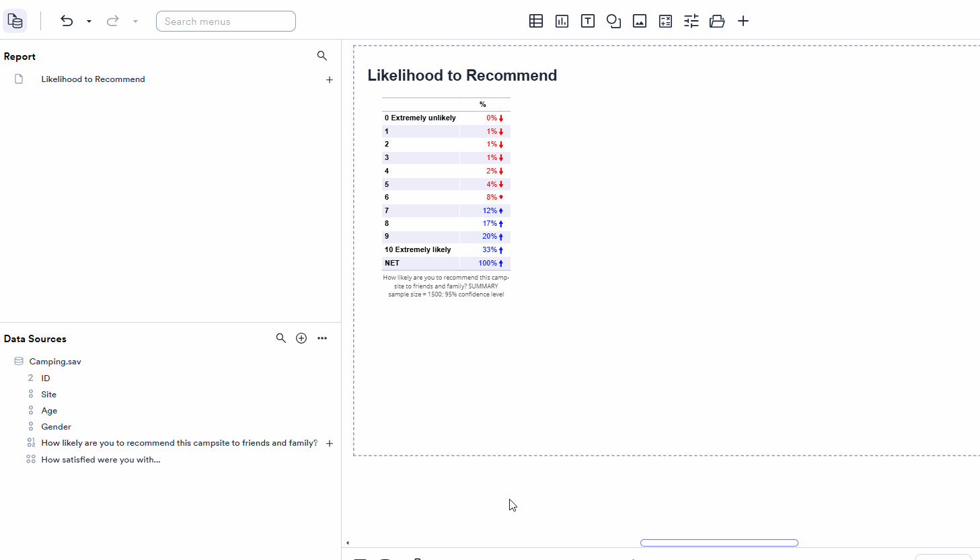
Task: Click the Undo arrow button
Action: pyautogui.click(x=67, y=21)
